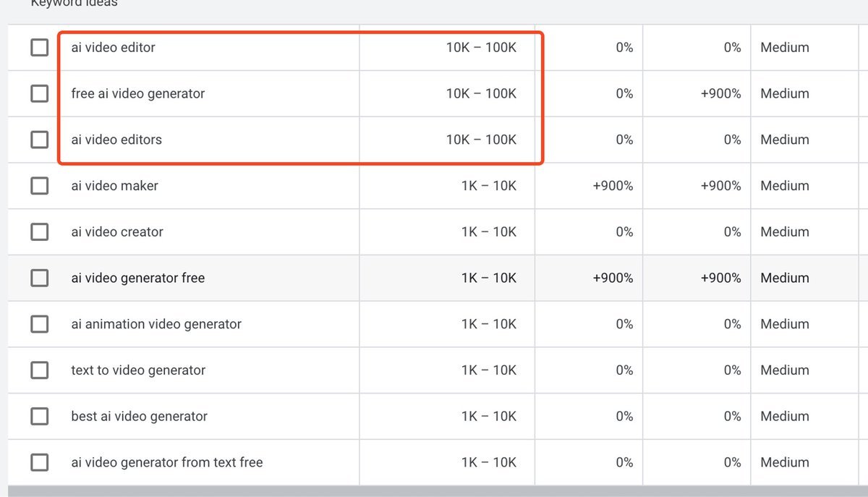This screenshot has width=868, height=497.
Task: Open the 'free ai video generator' keyword
Action: [x=137, y=94]
